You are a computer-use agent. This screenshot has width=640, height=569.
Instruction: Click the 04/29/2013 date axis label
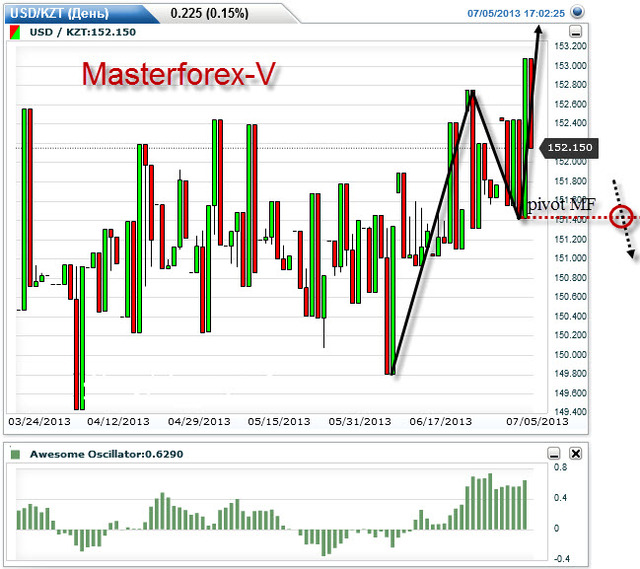tap(199, 421)
